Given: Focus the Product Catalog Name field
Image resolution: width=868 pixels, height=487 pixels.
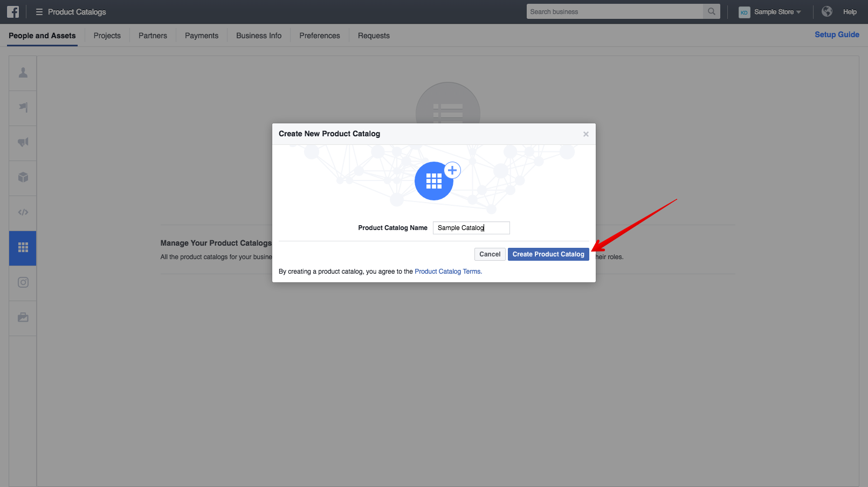Looking at the screenshot, I should (471, 228).
